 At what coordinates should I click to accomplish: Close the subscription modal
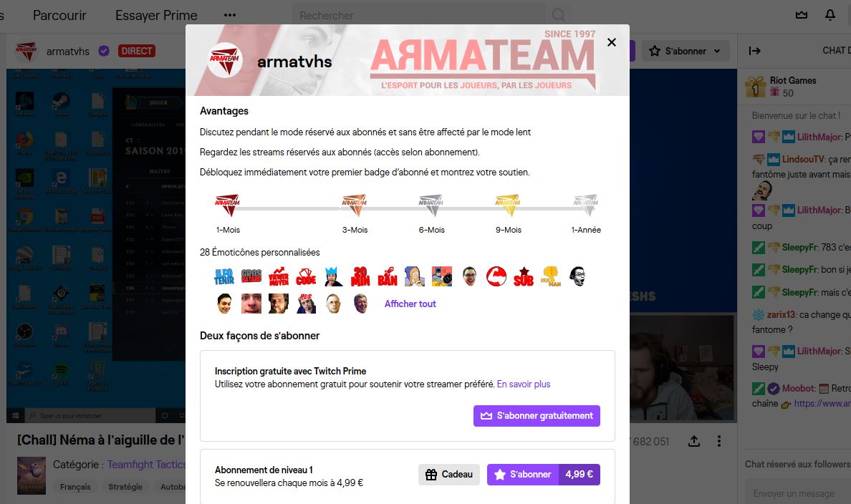tap(612, 42)
